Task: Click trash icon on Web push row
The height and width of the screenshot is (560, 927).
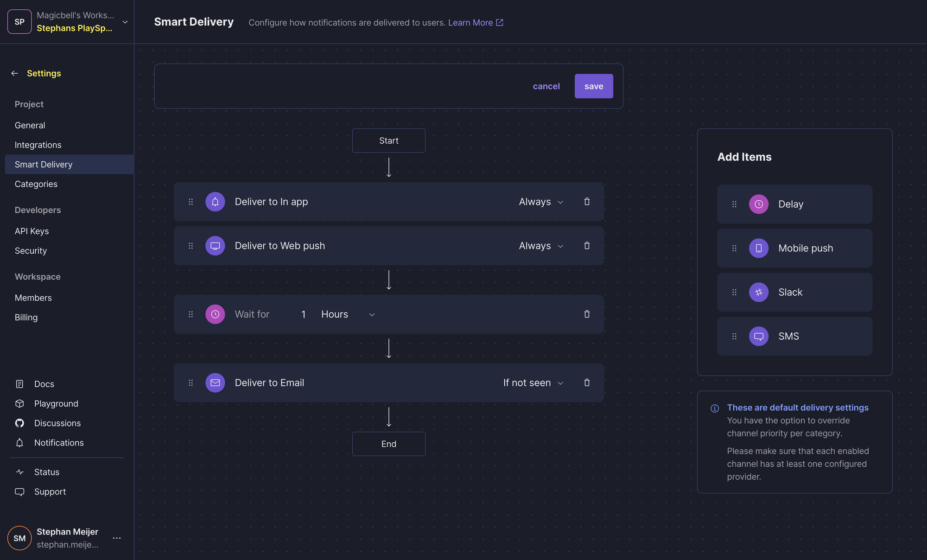Action: point(587,246)
